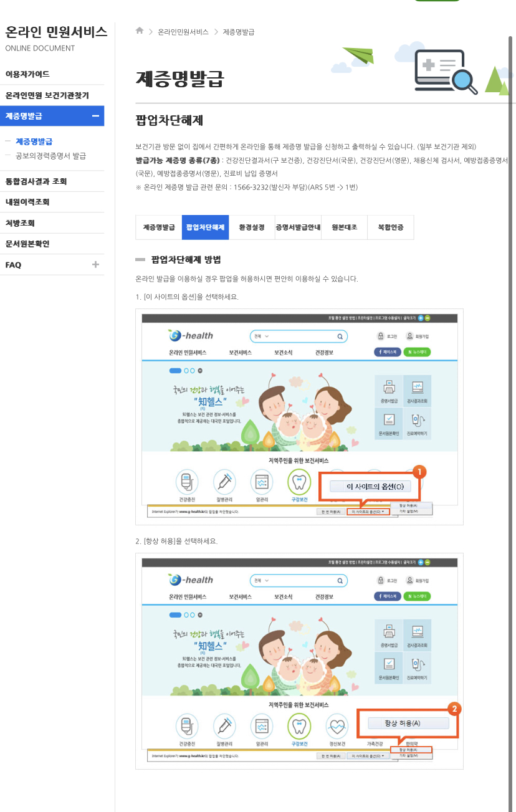Open 온라인민원 보건기관찾기 in the sidebar
The width and height of the screenshot is (516, 812).
pos(47,95)
